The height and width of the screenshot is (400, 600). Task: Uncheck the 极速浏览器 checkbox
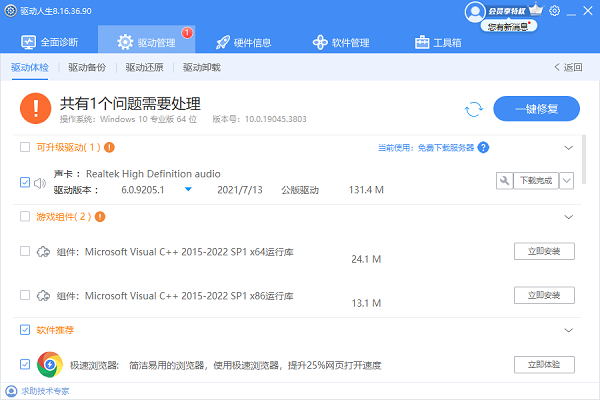(25, 364)
